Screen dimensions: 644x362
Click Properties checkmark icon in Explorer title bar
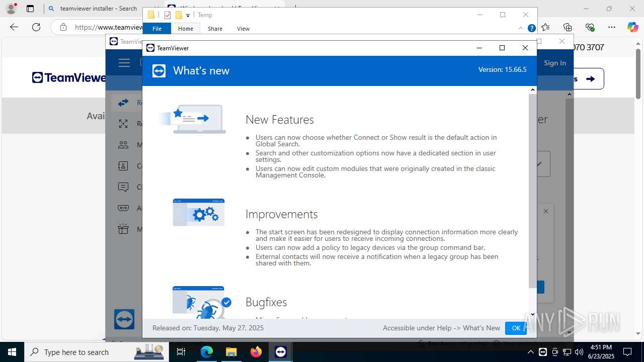(x=168, y=15)
